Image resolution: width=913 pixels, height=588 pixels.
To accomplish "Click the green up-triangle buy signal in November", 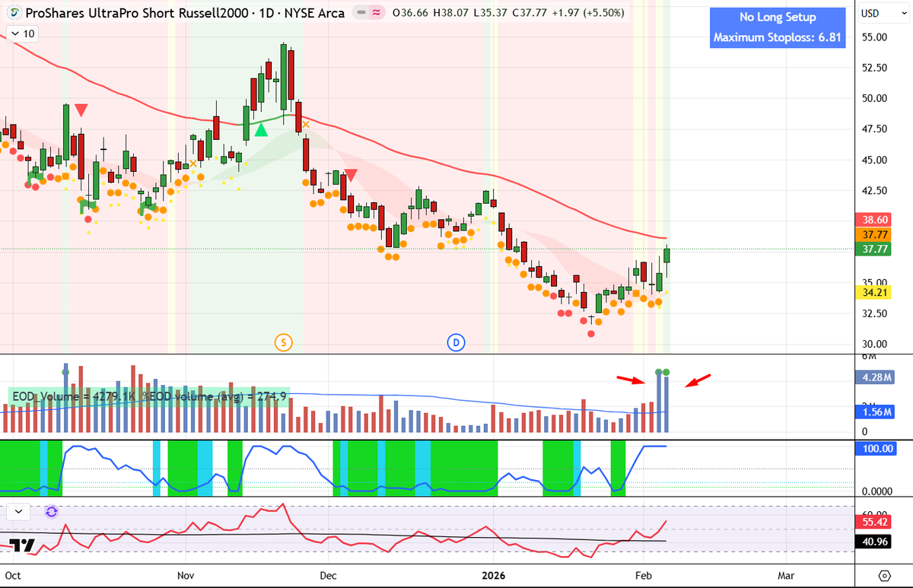I will point(261,130).
